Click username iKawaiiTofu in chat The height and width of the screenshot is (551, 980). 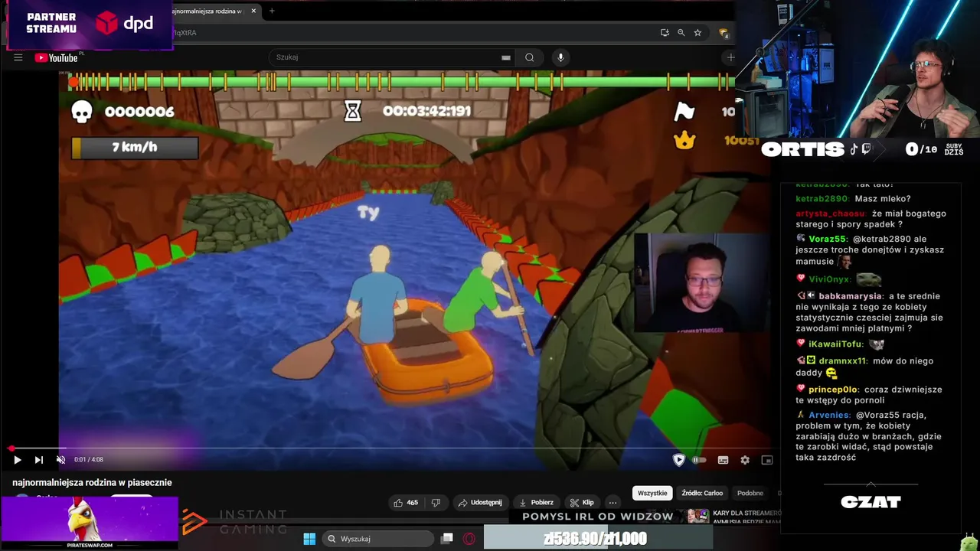point(836,344)
